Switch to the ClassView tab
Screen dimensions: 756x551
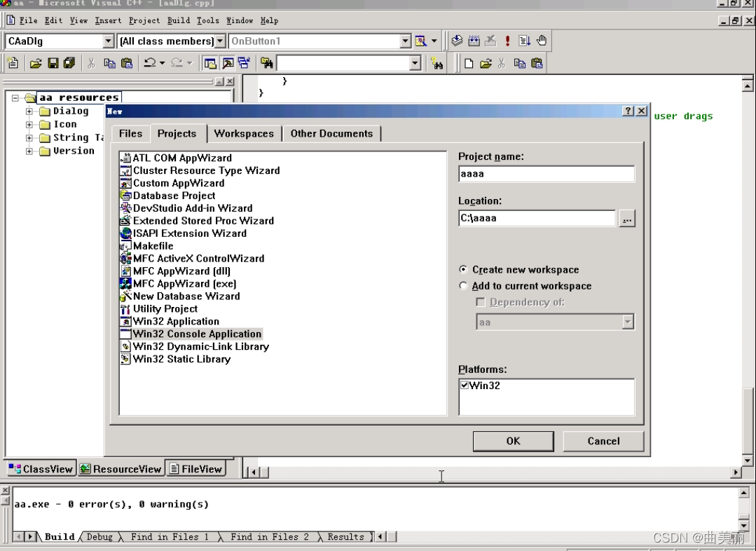(x=41, y=469)
